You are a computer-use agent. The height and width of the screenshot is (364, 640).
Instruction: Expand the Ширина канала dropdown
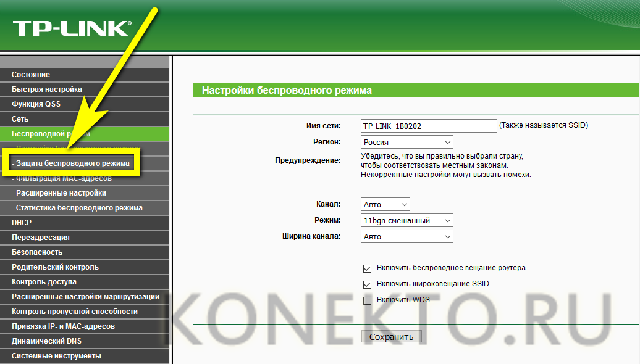pyautogui.click(x=407, y=236)
